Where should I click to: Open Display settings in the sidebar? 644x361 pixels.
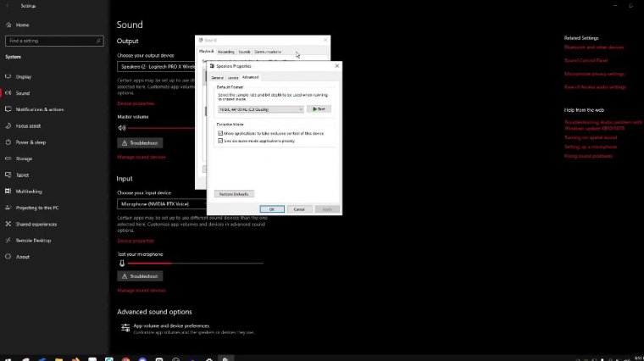(x=24, y=76)
